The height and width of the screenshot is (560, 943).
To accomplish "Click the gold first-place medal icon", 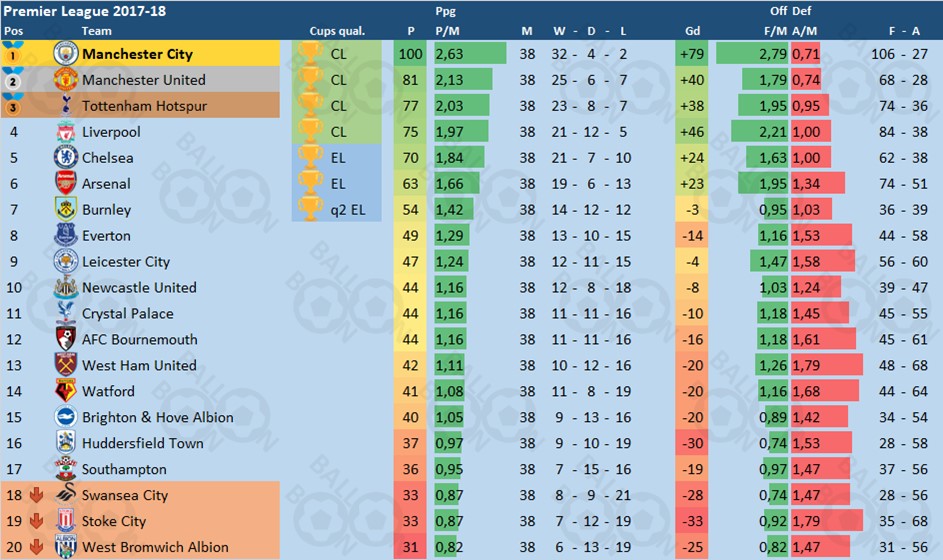I will pyautogui.click(x=13, y=54).
